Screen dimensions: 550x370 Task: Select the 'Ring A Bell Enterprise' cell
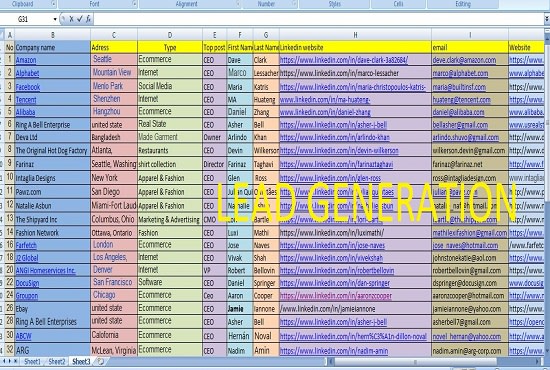(x=52, y=125)
